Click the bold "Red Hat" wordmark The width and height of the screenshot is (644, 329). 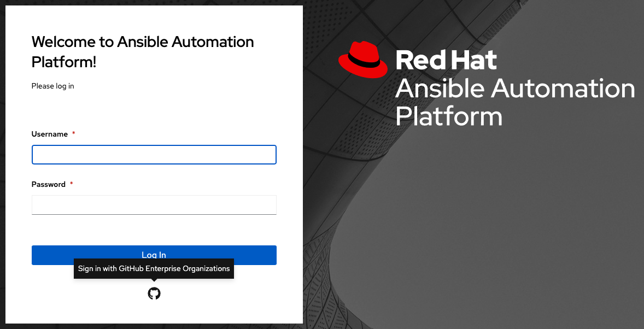pos(446,60)
